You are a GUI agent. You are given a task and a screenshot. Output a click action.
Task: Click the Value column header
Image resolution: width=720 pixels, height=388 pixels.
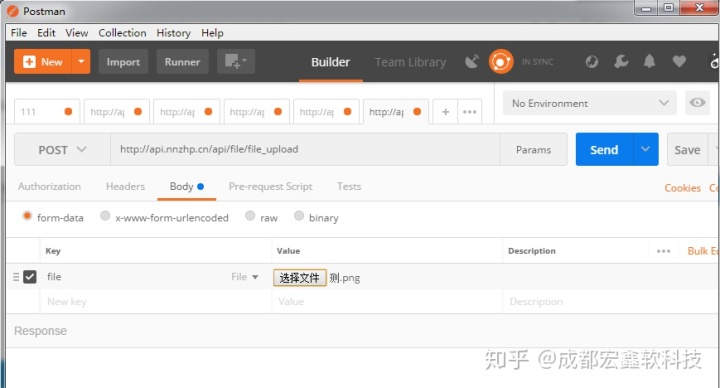coord(288,251)
